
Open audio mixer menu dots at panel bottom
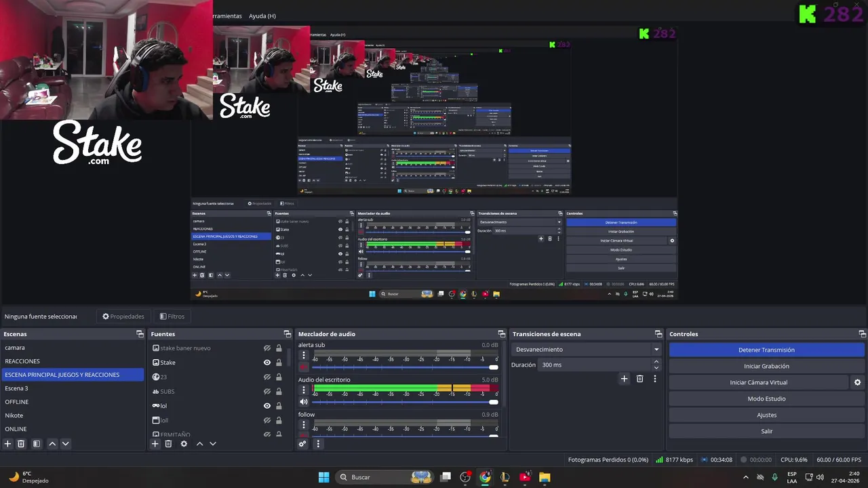pos(318,444)
